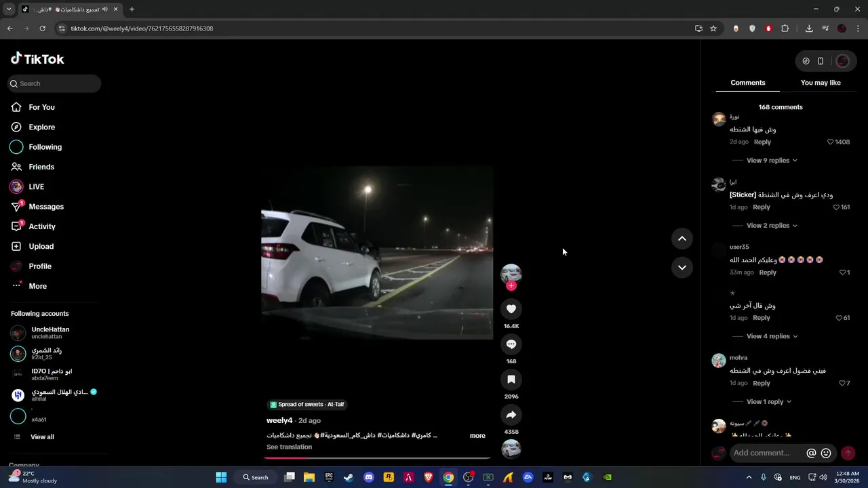Open the profile avatar in the top-right TikTok header
This screenshot has height=488, width=868.
[x=843, y=61]
